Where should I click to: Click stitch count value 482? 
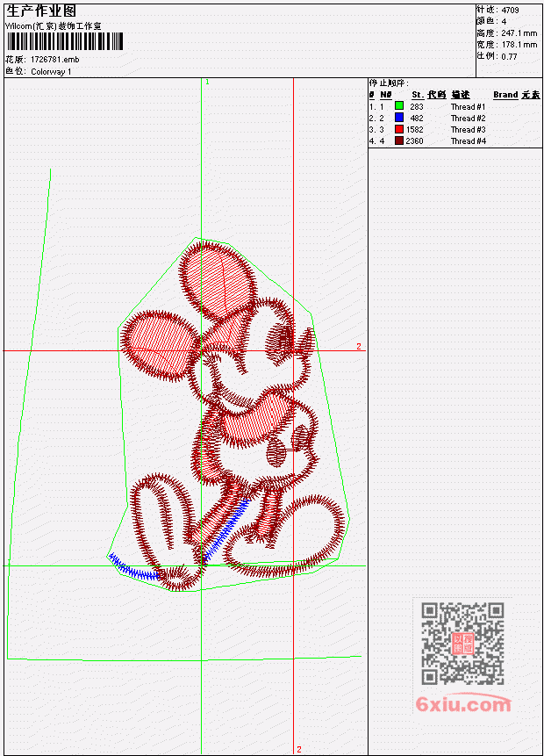[417, 119]
